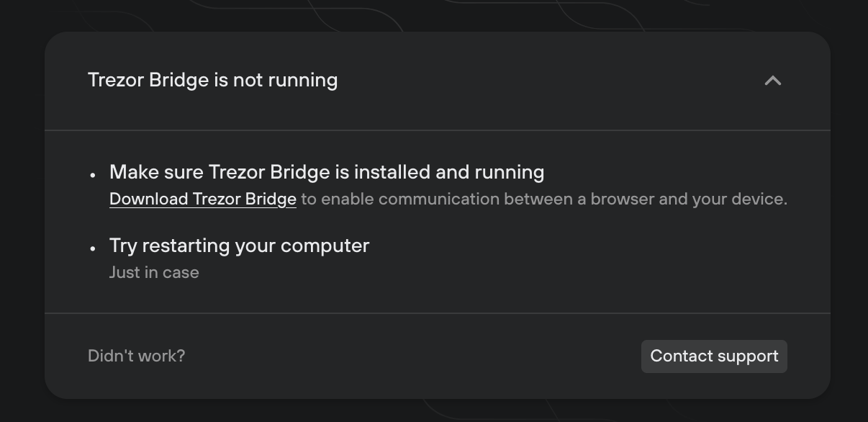868x422 pixels.
Task: Select the 'Trezor Bridge is not running' heading
Action: click(212, 80)
